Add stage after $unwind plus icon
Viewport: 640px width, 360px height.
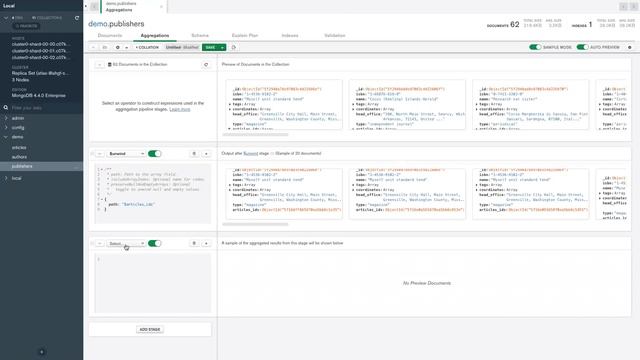click(206, 154)
